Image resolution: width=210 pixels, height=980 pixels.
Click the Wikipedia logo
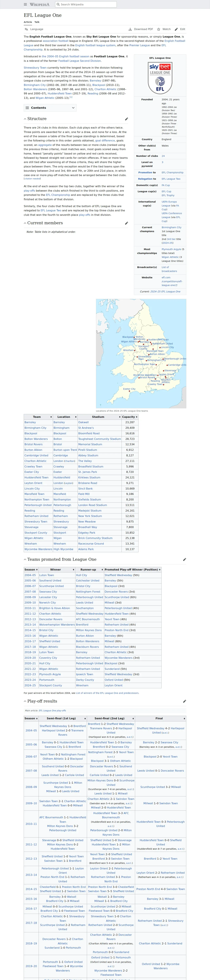click(40, 5)
